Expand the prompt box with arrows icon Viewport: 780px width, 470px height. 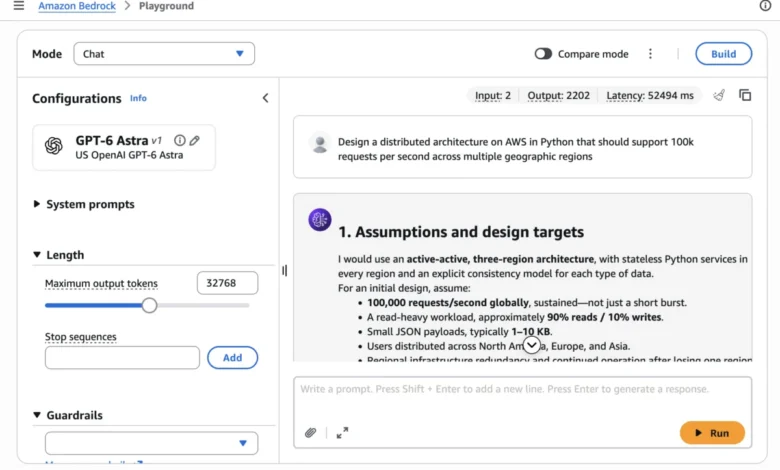pyautogui.click(x=342, y=433)
